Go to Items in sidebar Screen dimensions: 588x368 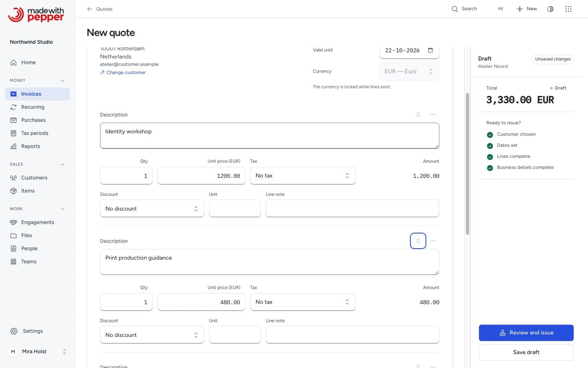(x=38, y=191)
